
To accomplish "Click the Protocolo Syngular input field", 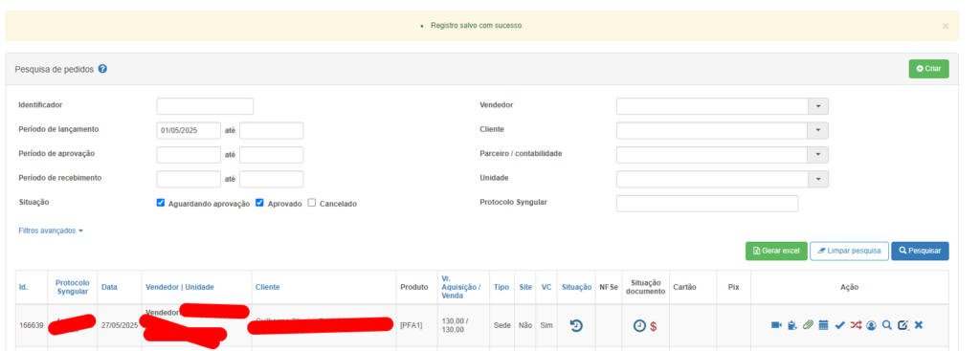I will [x=707, y=204].
